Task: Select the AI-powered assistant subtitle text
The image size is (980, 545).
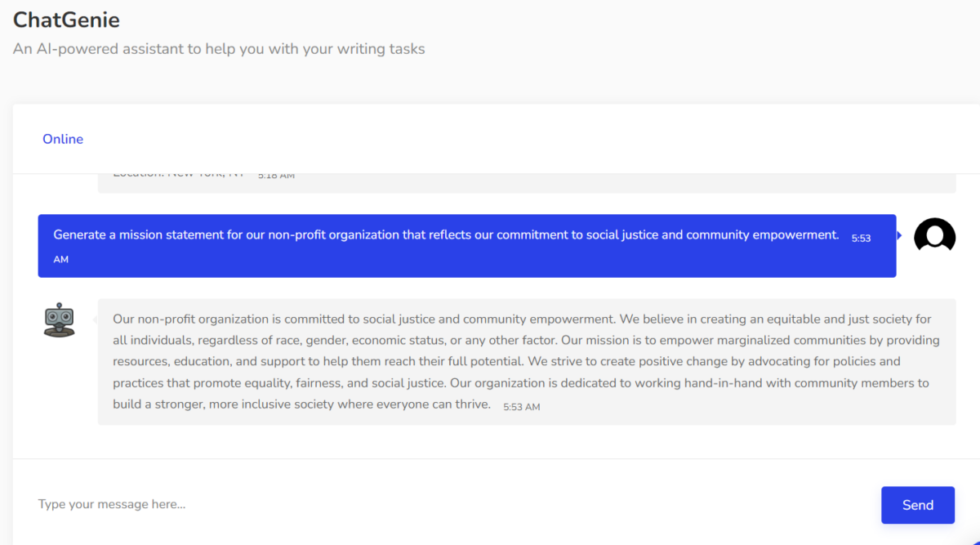Action: 218,48
